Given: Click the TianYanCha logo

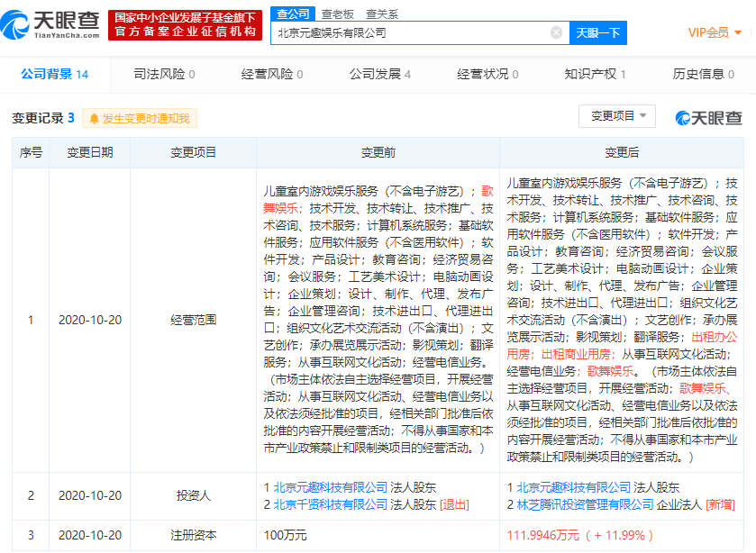Looking at the screenshot, I should point(50,25).
